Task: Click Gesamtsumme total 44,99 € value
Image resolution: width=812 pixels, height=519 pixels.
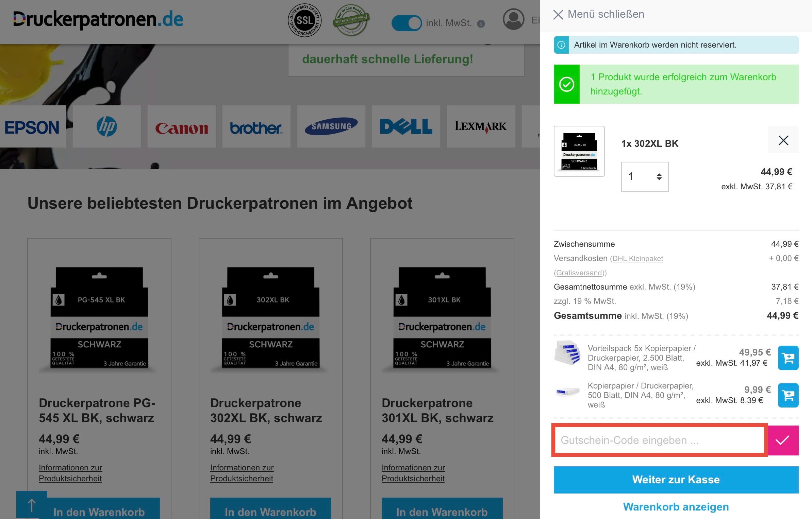Action: point(782,316)
